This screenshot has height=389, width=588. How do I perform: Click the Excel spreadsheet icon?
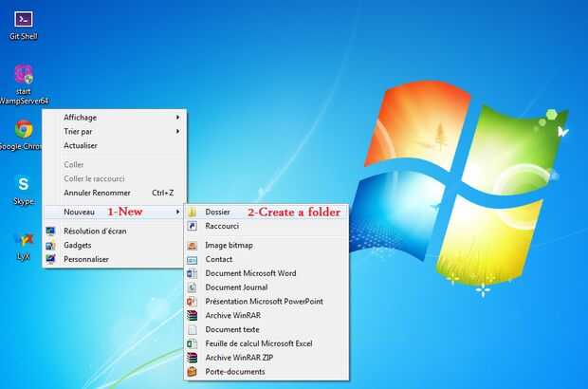192,343
